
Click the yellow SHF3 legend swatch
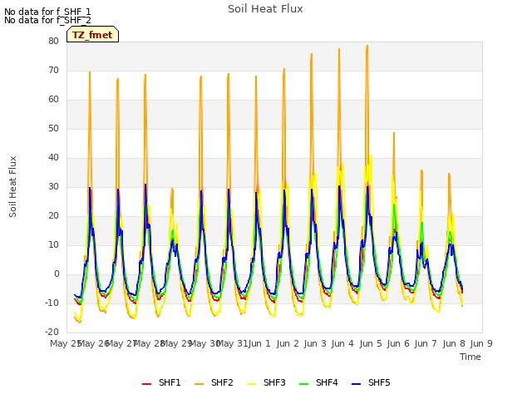[x=251, y=384]
